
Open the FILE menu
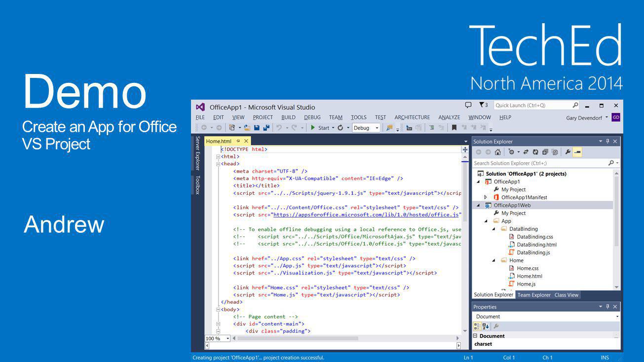point(200,117)
